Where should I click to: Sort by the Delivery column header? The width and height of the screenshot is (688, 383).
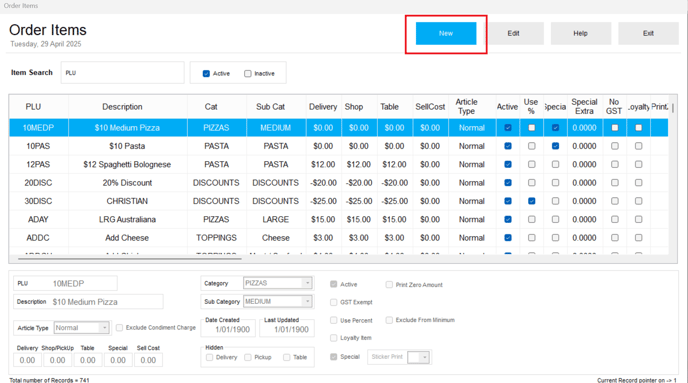tap(323, 107)
